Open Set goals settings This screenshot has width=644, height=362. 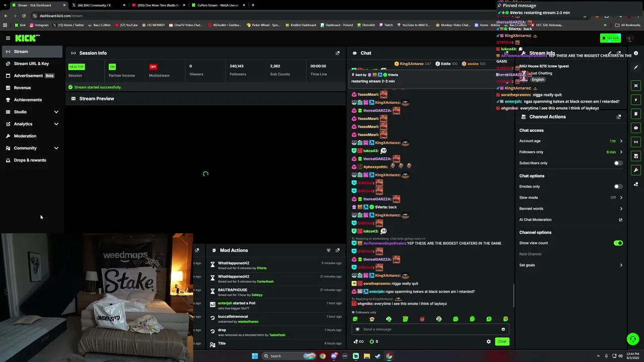(571, 265)
